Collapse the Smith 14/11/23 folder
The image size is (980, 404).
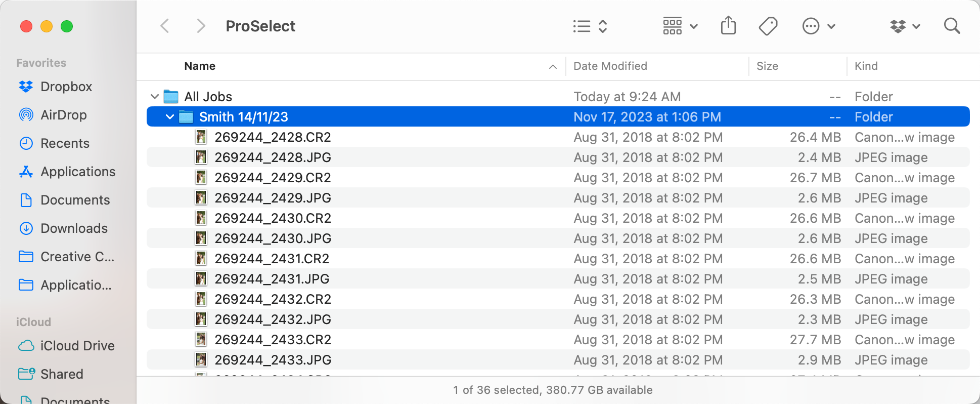pyautogui.click(x=170, y=117)
